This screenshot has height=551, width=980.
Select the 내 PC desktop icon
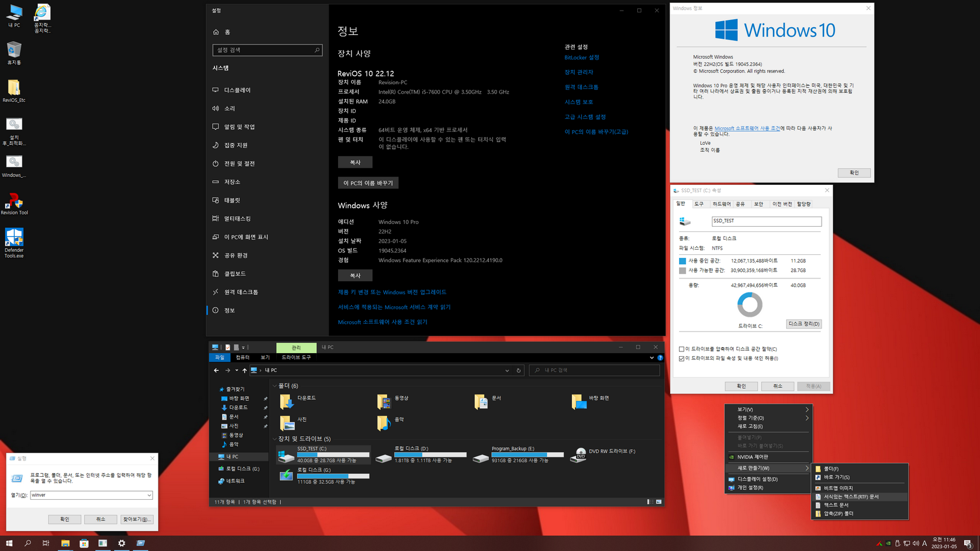(14, 16)
